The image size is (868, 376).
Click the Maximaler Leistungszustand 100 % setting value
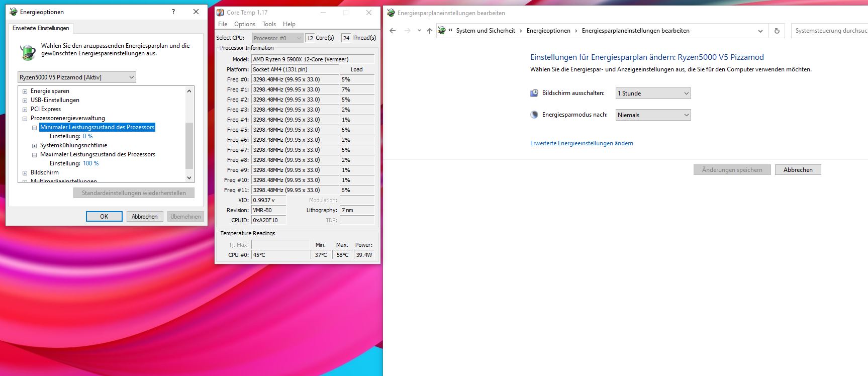[91, 163]
